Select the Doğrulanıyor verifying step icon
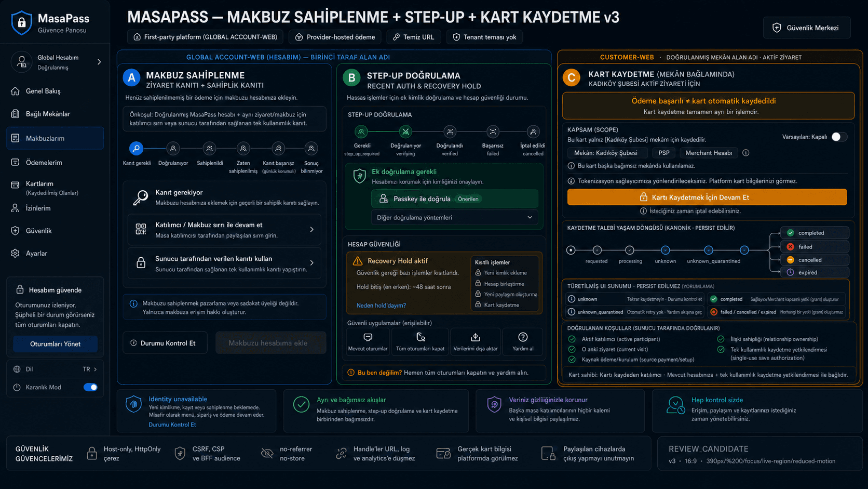868x489 pixels. click(x=405, y=132)
